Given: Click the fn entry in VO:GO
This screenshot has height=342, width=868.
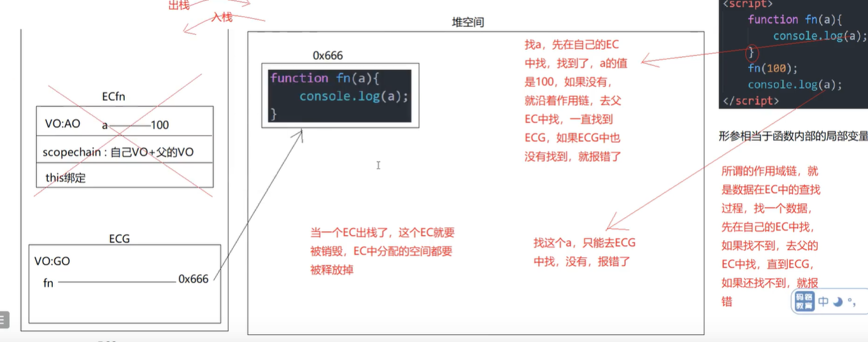Looking at the screenshot, I should (x=48, y=283).
